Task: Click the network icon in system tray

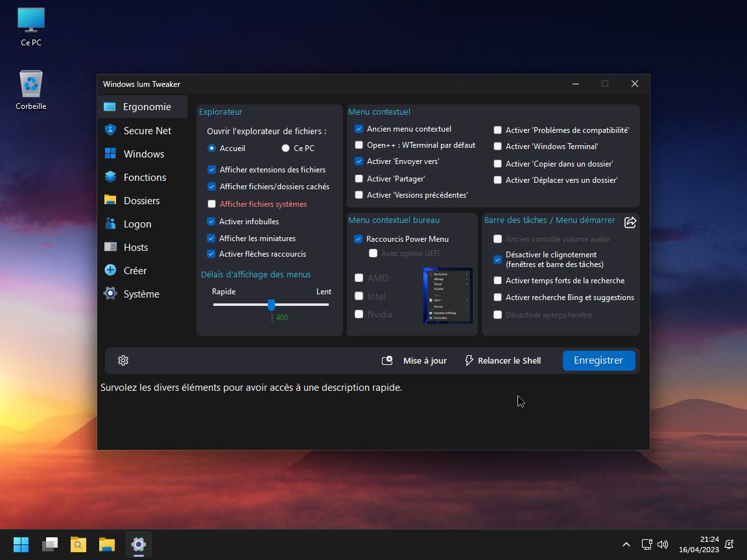Action: point(646,544)
